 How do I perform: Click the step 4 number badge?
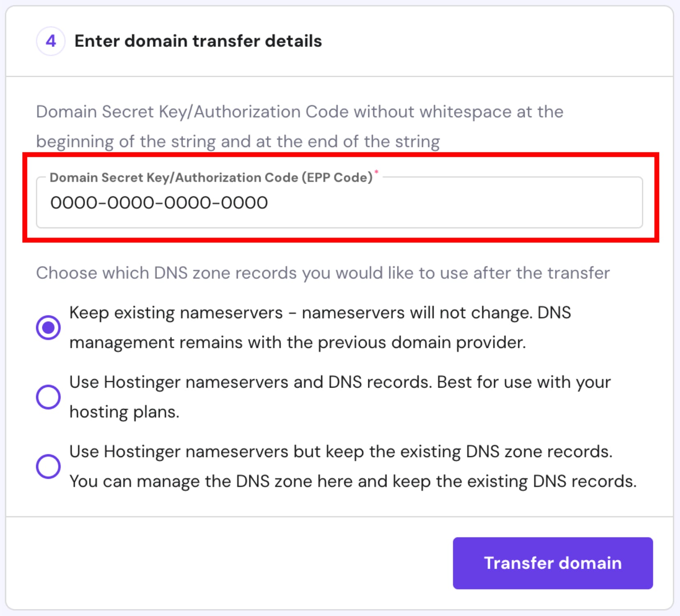(x=50, y=41)
